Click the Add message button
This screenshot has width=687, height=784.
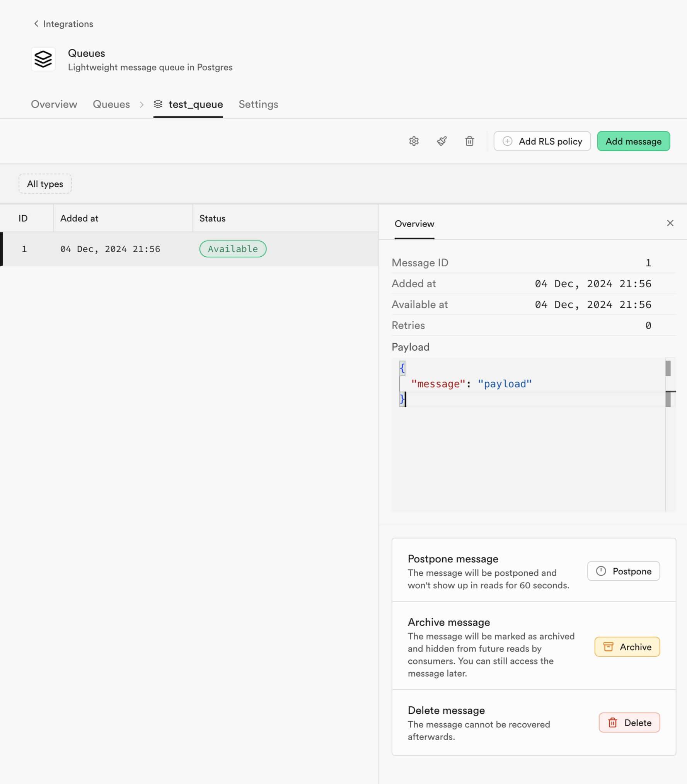point(633,141)
